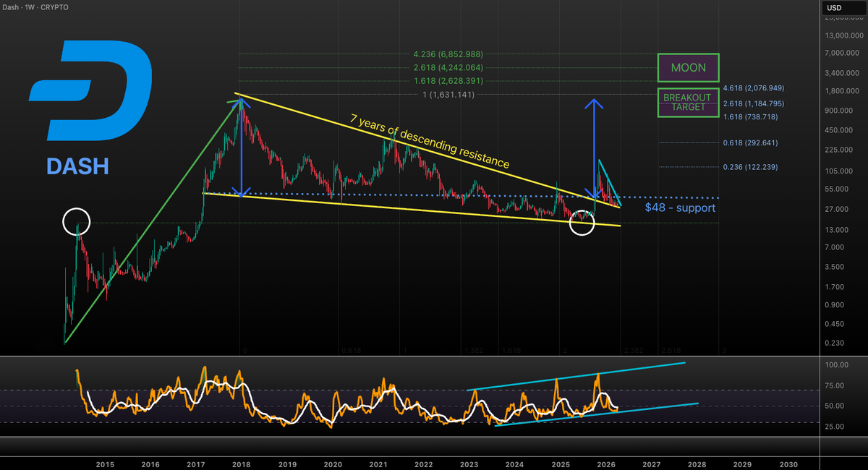This screenshot has width=868, height=470.
Task: Click the 13,000.000 price scale label
Action: point(843,35)
